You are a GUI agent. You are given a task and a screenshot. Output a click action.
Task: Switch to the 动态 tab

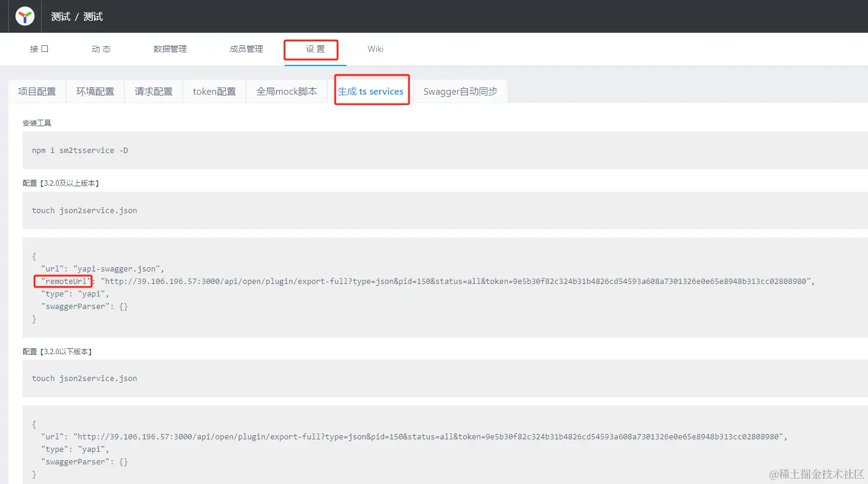(101, 49)
